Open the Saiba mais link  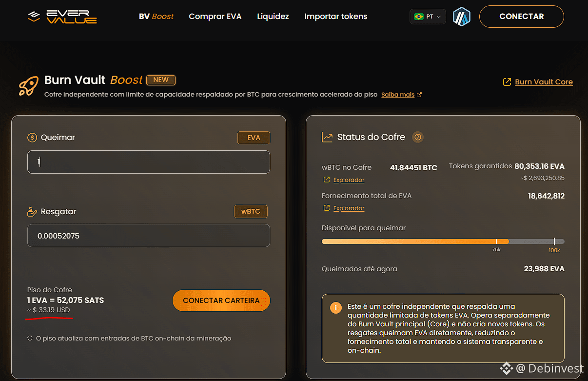(x=398, y=94)
